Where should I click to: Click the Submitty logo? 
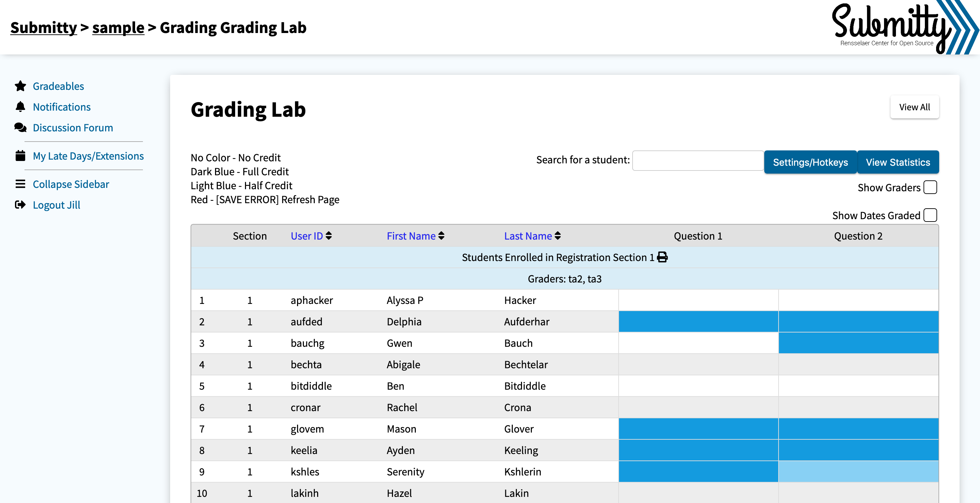tap(904, 27)
